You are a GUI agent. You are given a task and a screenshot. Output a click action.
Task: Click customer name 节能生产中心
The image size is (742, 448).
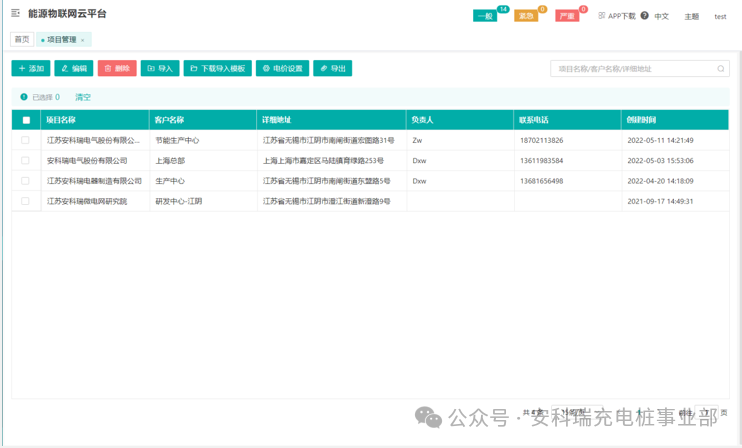coord(177,140)
